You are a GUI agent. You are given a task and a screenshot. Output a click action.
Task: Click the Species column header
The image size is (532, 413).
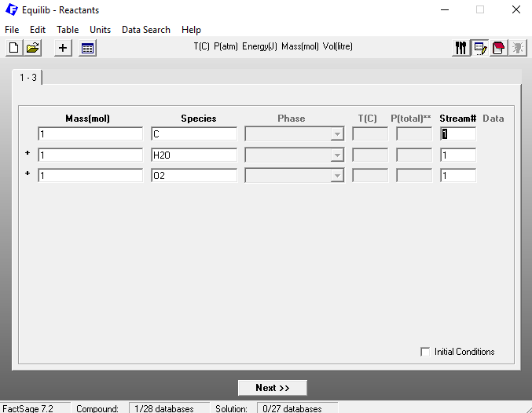199,119
